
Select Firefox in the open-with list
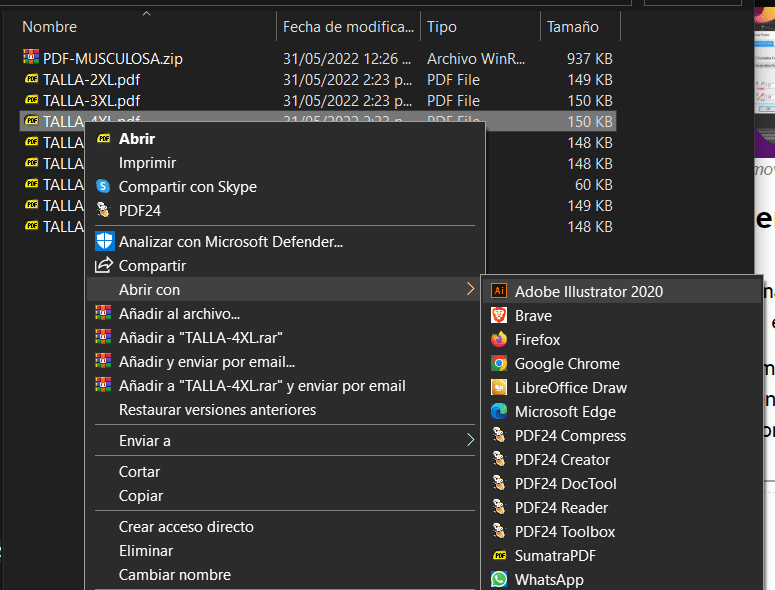(x=621, y=340)
